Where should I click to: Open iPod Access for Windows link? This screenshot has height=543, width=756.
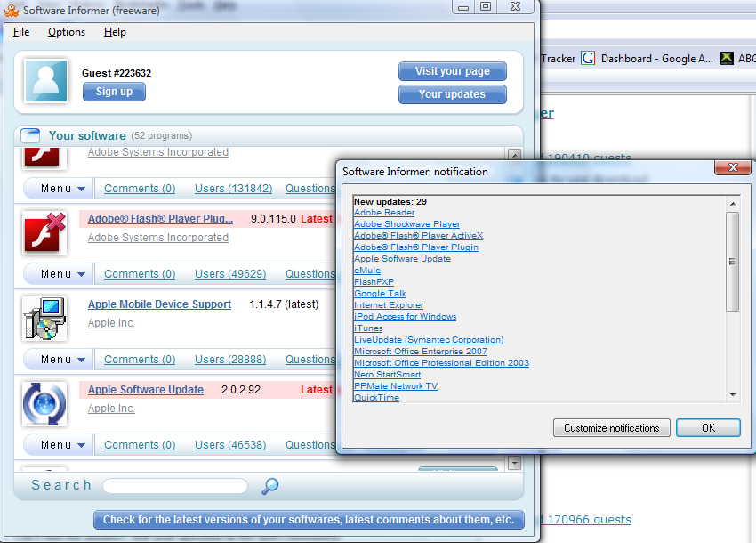(x=405, y=317)
